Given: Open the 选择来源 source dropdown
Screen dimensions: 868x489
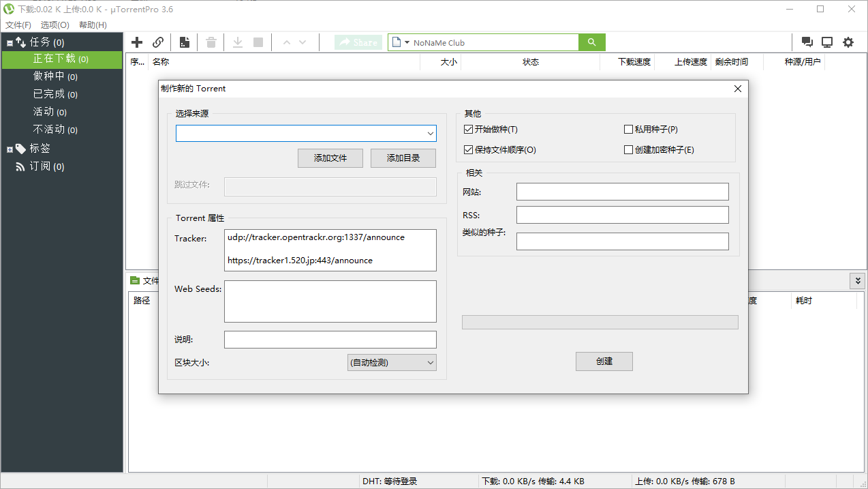Looking at the screenshot, I should coord(430,134).
